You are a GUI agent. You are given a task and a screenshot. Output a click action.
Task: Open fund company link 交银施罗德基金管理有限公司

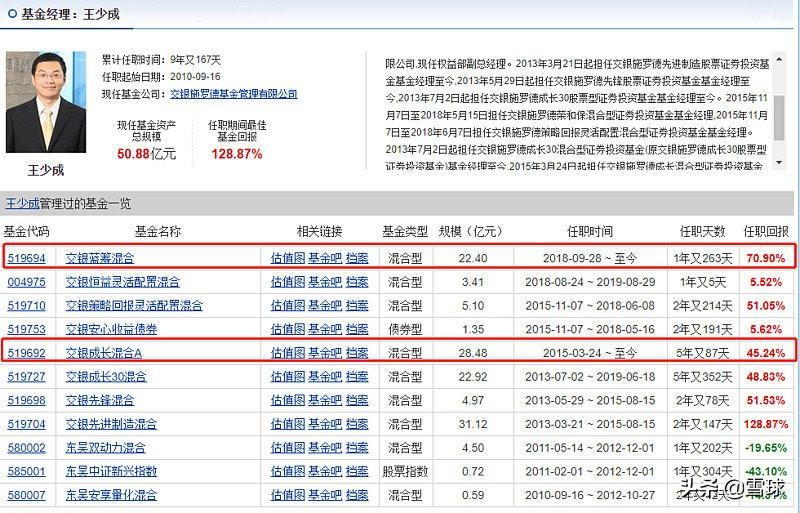[234, 94]
